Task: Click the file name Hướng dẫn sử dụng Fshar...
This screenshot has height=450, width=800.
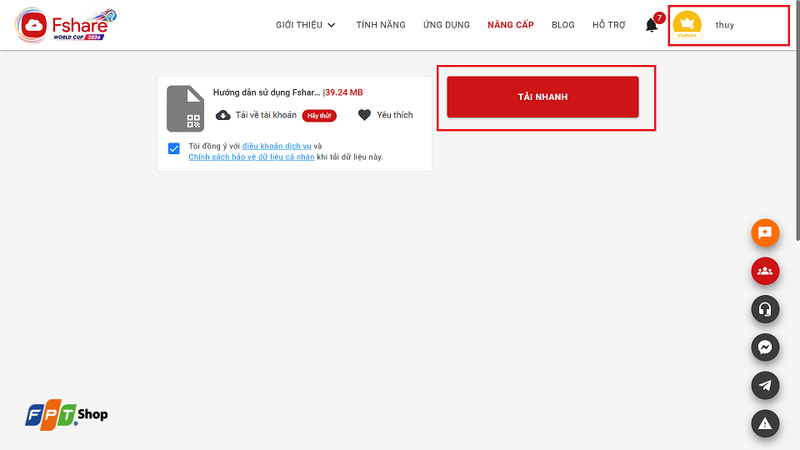Action: click(x=266, y=92)
